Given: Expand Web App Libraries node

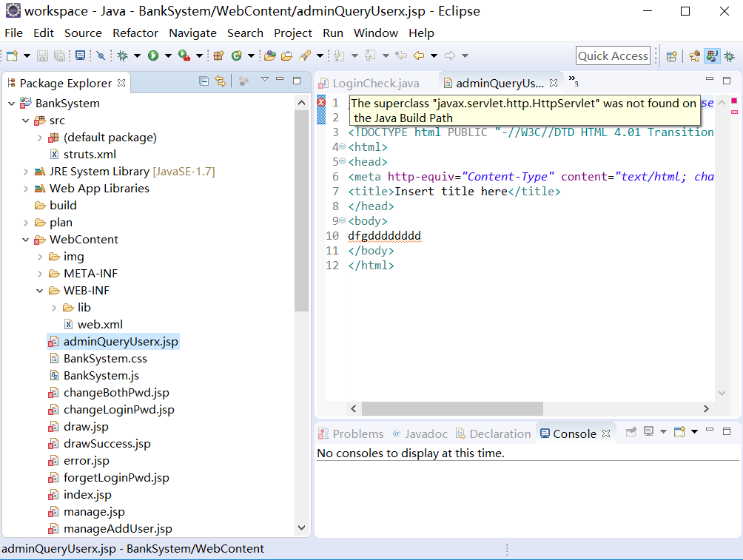Looking at the screenshot, I should tap(26, 189).
